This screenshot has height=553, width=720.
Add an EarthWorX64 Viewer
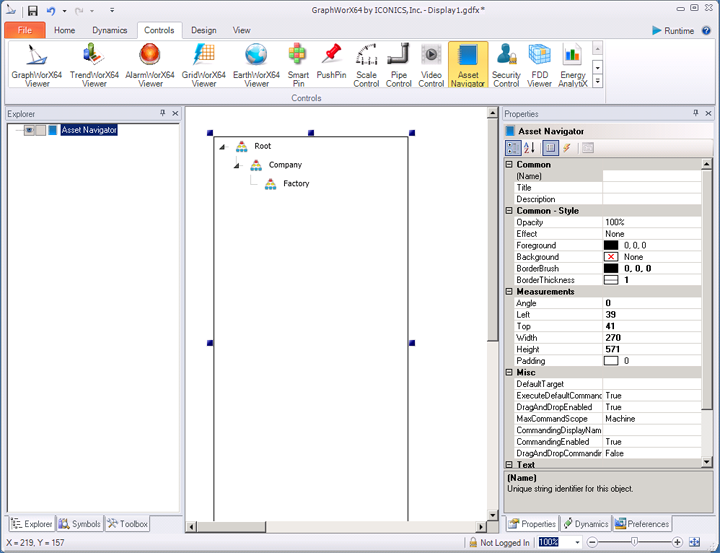click(256, 64)
